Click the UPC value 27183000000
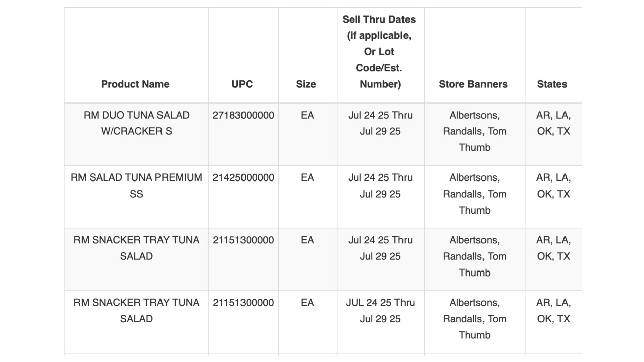Image resolution: width=644 pixels, height=362 pixels. click(x=244, y=115)
